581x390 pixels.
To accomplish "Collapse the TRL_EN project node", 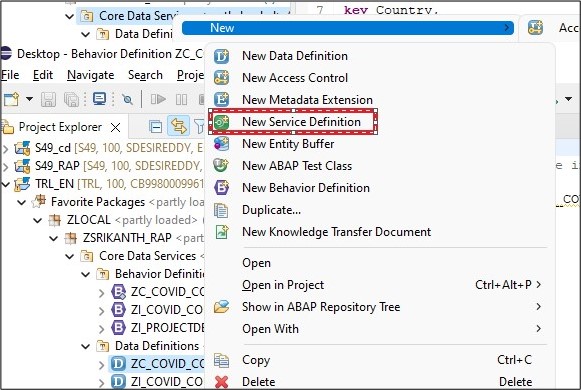I will pyautogui.click(x=6, y=184).
